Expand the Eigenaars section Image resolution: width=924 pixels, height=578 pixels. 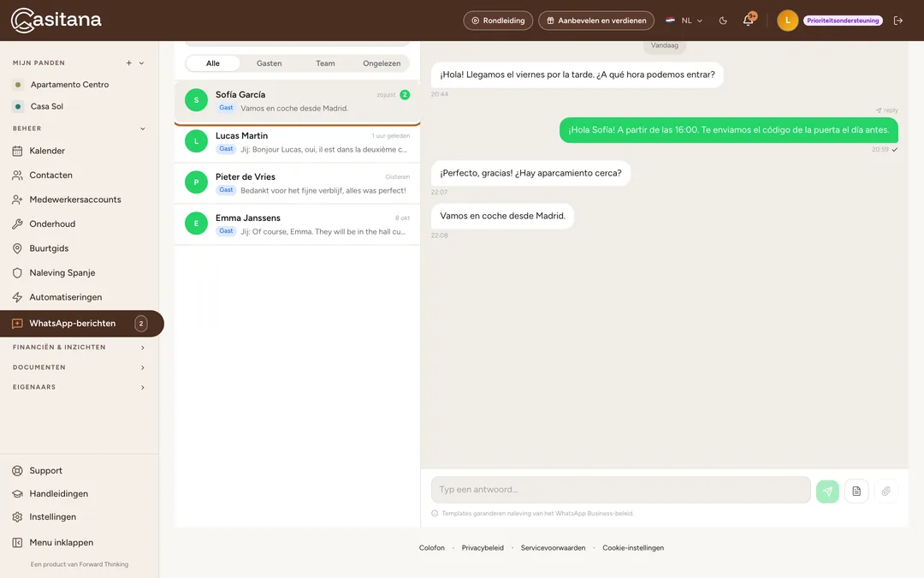coord(80,388)
